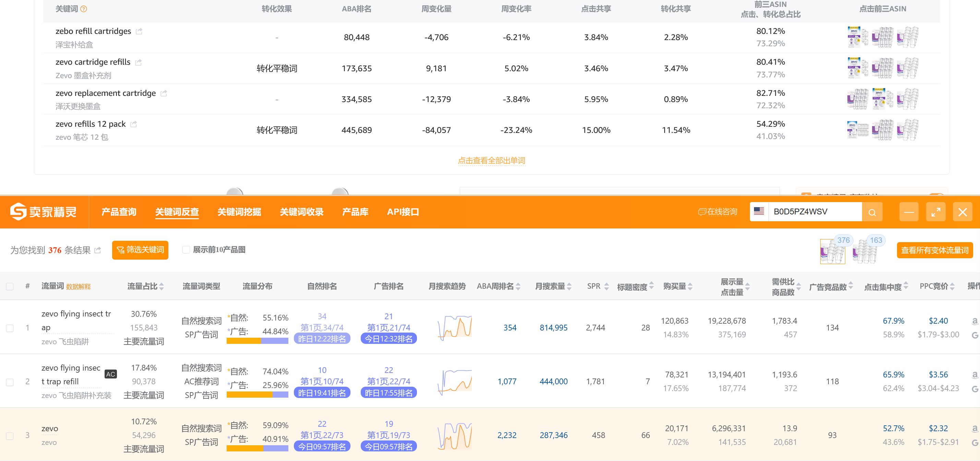Image resolution: width=980 pixels, height=461 pixels.
Task: Sort by 流量占比 column arrows
Action: [x=162, y=287]
